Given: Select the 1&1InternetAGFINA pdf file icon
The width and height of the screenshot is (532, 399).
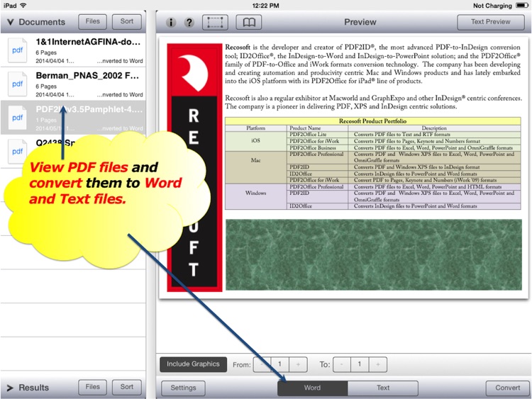Looking at the screenshot, I should (x=17, y=50).
